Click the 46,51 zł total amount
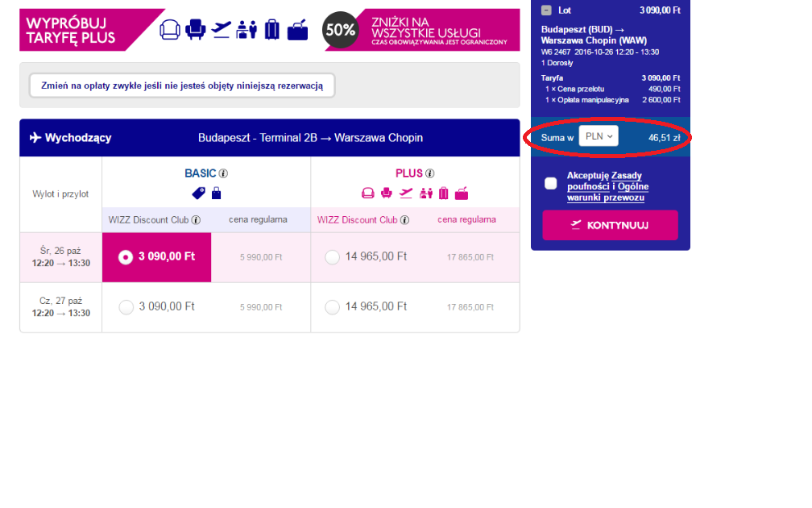812x508 pixels. pyautogui.click(x=664, y=138)
